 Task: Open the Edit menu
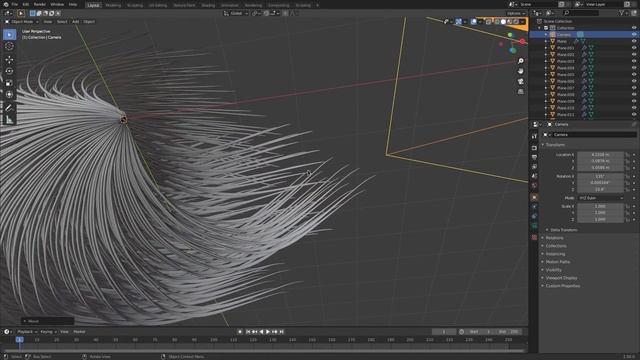coord(26,4)
